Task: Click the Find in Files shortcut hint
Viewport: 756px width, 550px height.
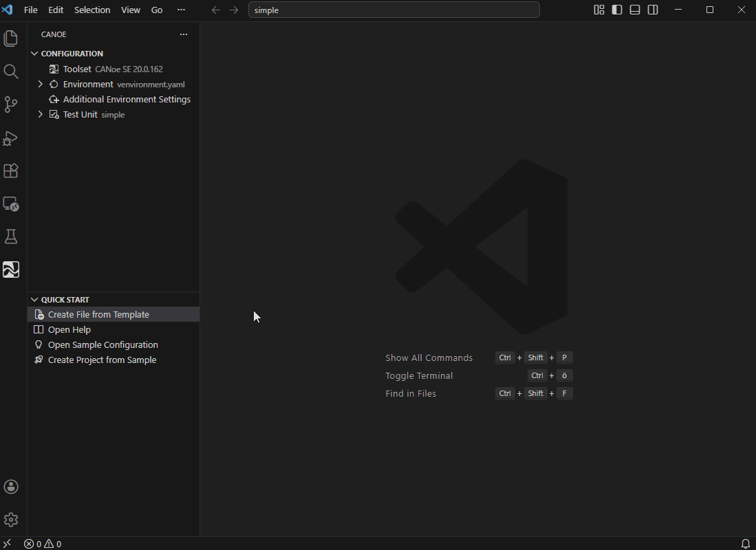Action: pyautogui.click(x=479, y=393)
